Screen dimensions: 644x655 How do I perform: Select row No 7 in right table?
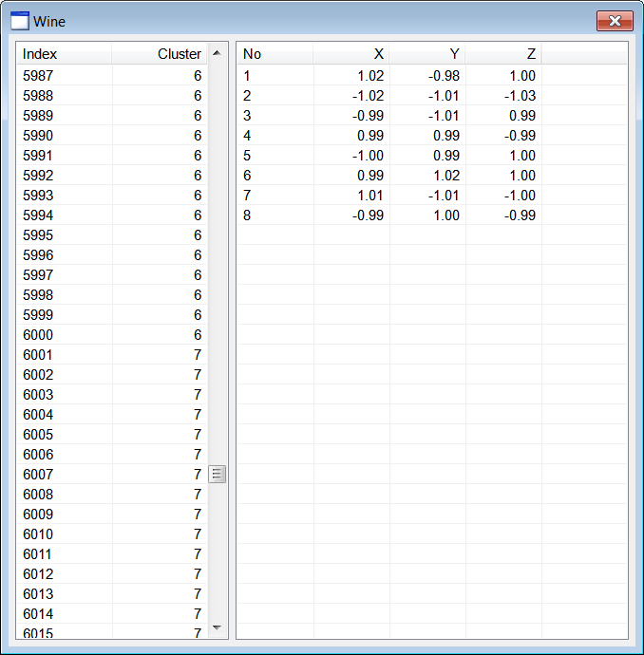click(x=432, y=196)
